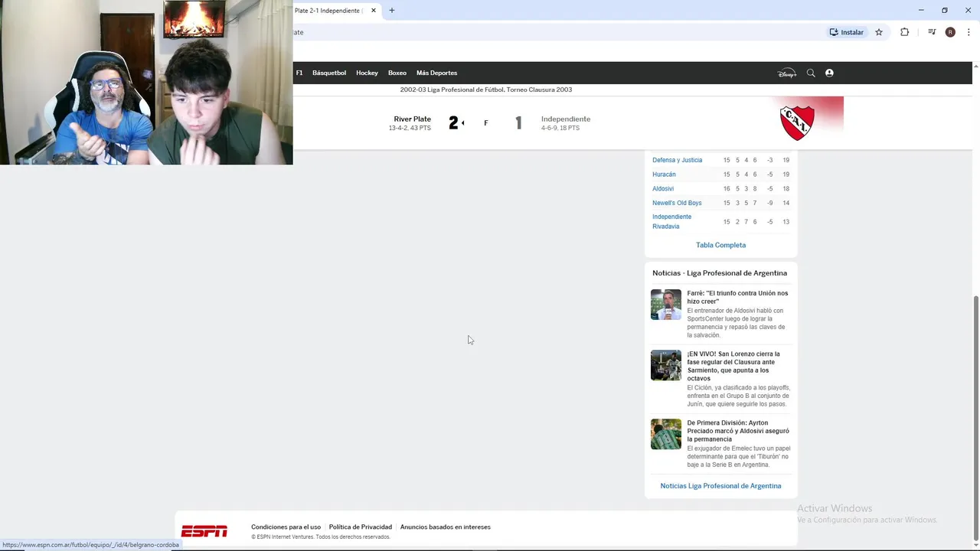Click River Plate's score 2
Screen dimensions: 980x551
click(453, 123)
